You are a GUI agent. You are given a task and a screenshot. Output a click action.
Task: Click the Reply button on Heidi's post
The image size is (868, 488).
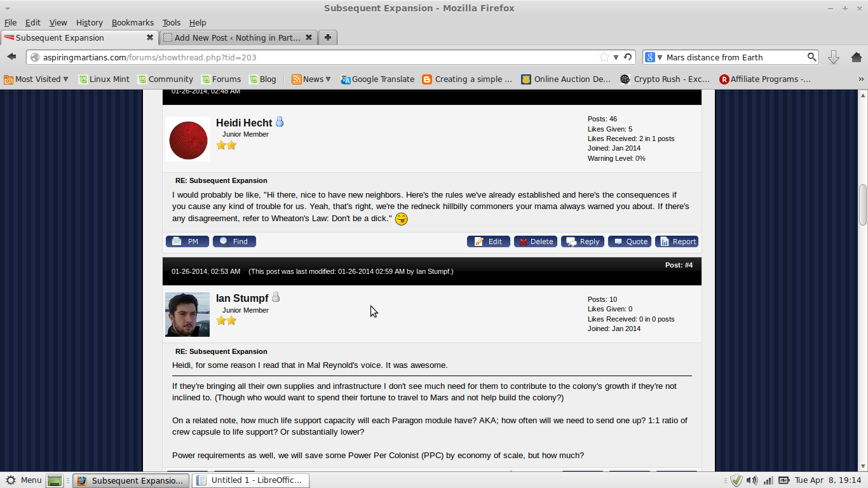[582, 241]
